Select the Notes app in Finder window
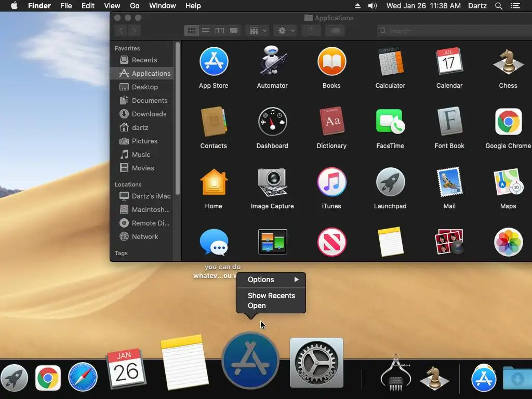The image size is (532, 399). point(390,242)
